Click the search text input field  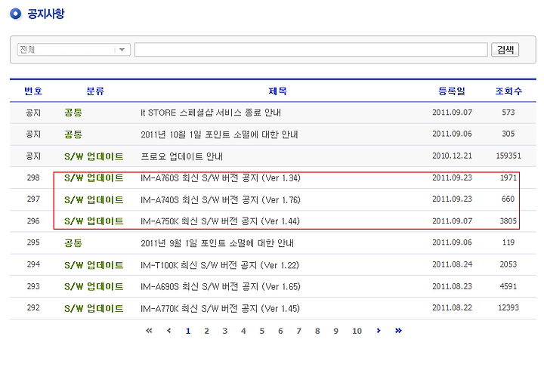click(311, 50)
